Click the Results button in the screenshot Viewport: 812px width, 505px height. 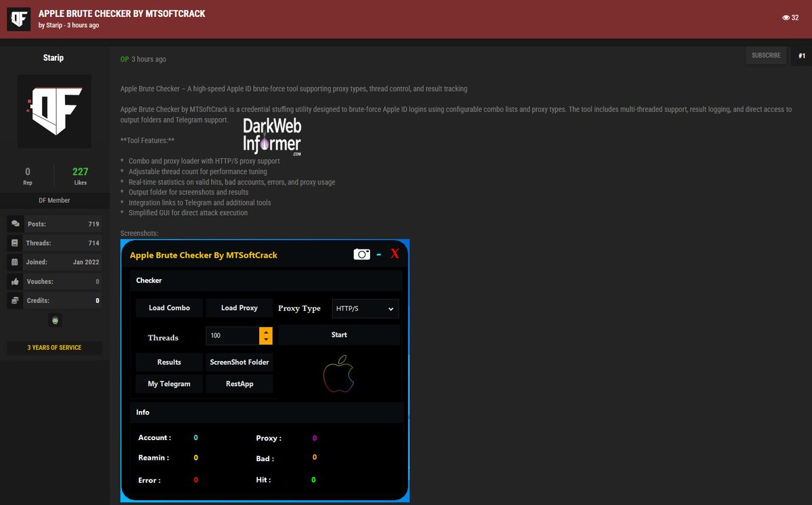[169, 362]
